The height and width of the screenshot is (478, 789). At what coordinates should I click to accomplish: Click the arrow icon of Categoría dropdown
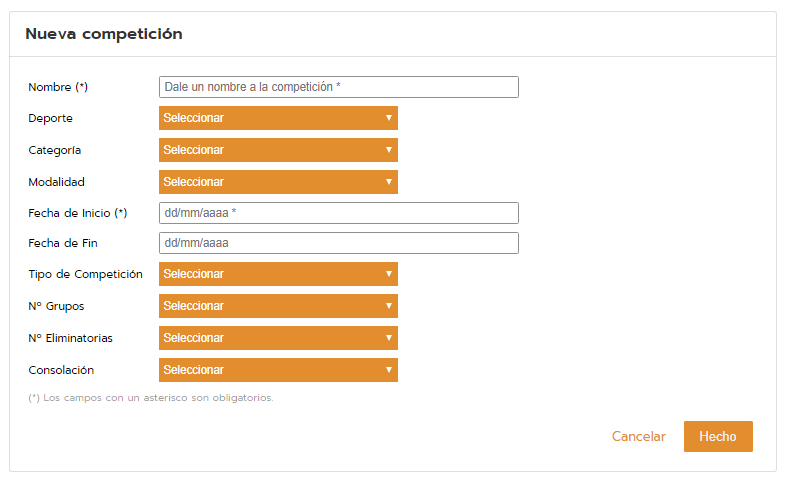(x=389, y=150)
